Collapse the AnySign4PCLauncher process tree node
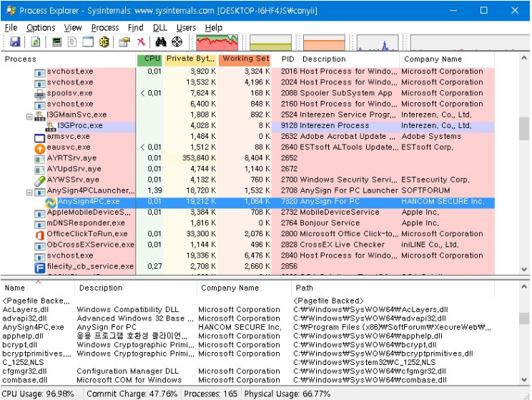532x400 pixels. click(29, 192)
